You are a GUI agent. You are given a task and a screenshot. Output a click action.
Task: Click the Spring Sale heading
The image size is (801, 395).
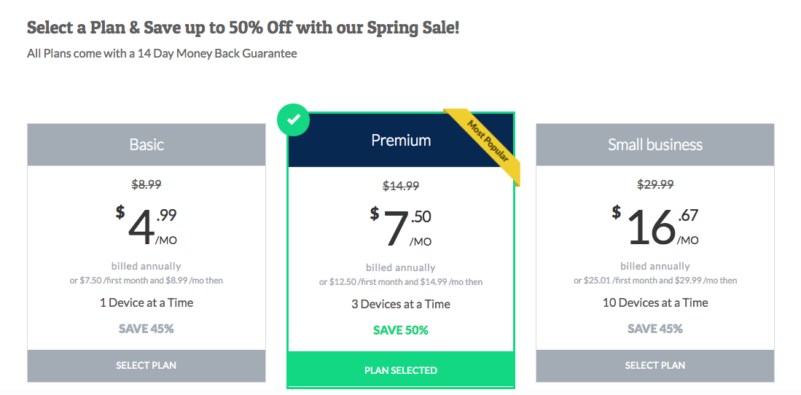[x=243, y=28]
